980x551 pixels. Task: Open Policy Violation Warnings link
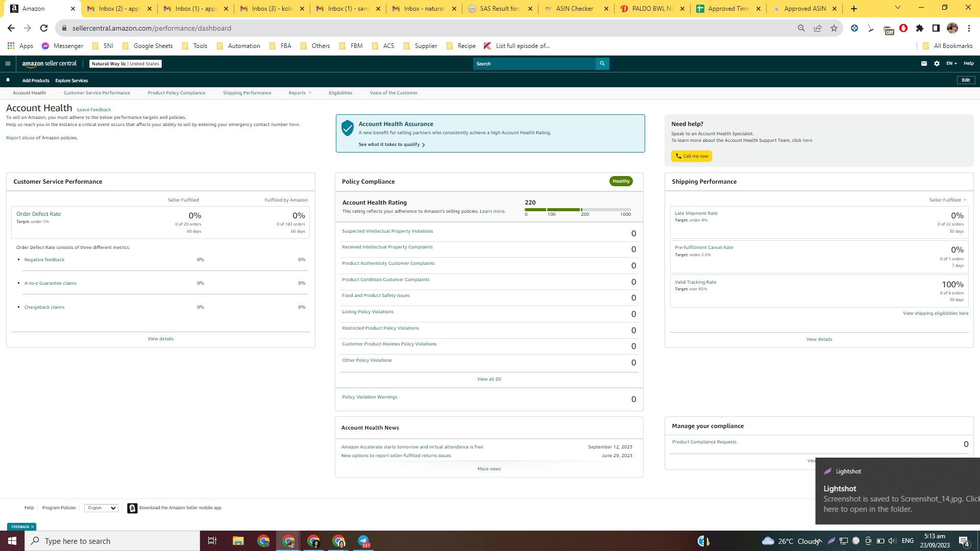(370, 397)
